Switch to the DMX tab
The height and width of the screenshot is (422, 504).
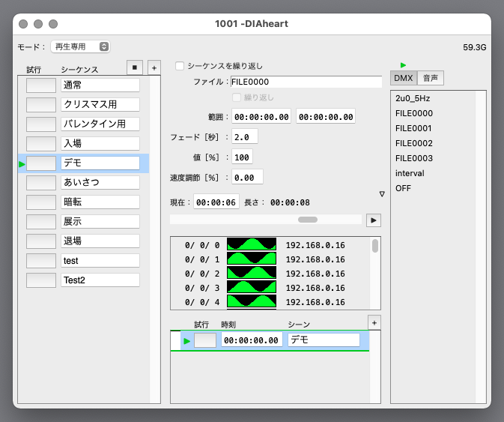pos(404,78)
